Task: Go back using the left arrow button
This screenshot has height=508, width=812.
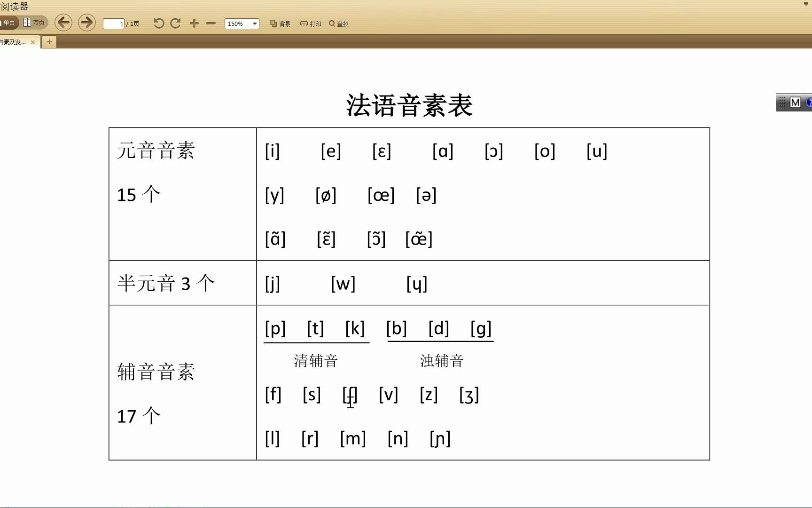Action: click(64, 23)
